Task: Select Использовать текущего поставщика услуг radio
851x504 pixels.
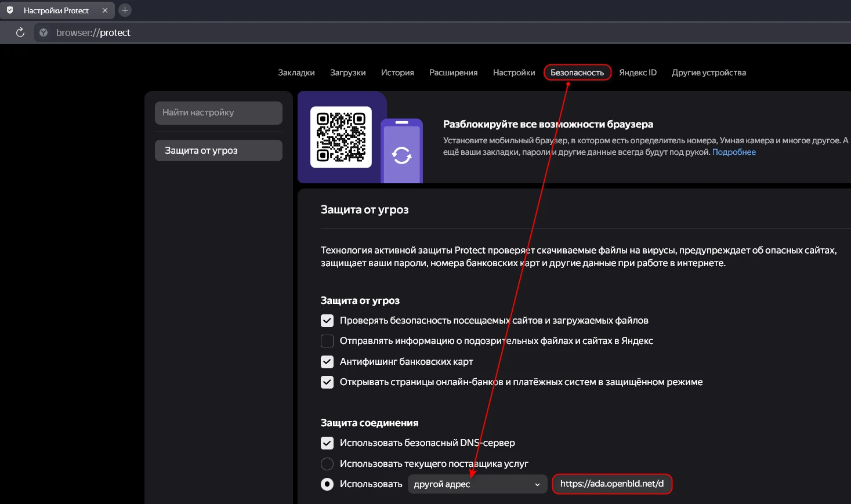Action: point(327,464)
